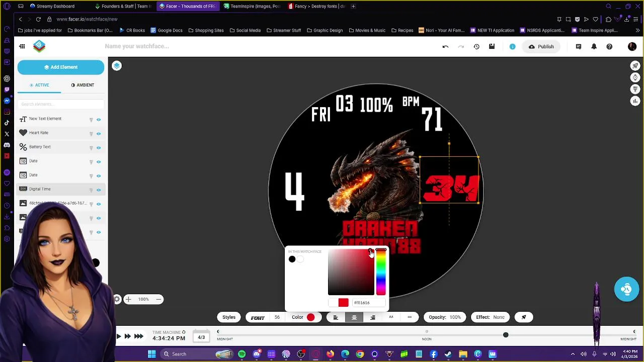
Task: Toggle visibility of the Digital Time layer
Action: tap(99, 190)
